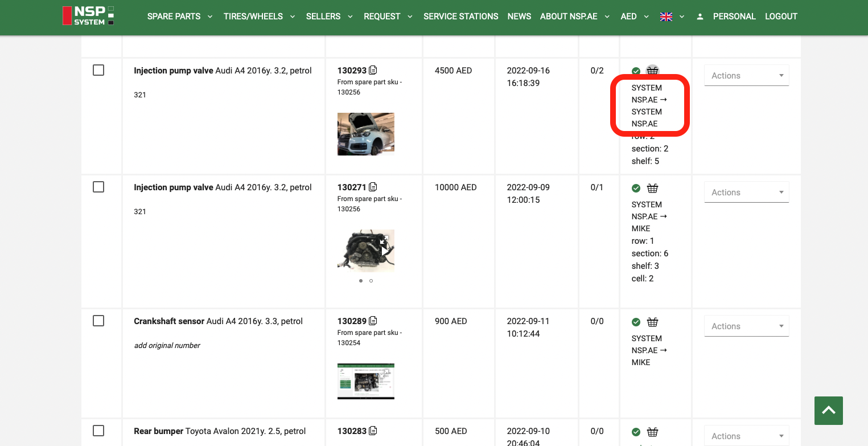Click the NSP System logo

tap(88, 16)
